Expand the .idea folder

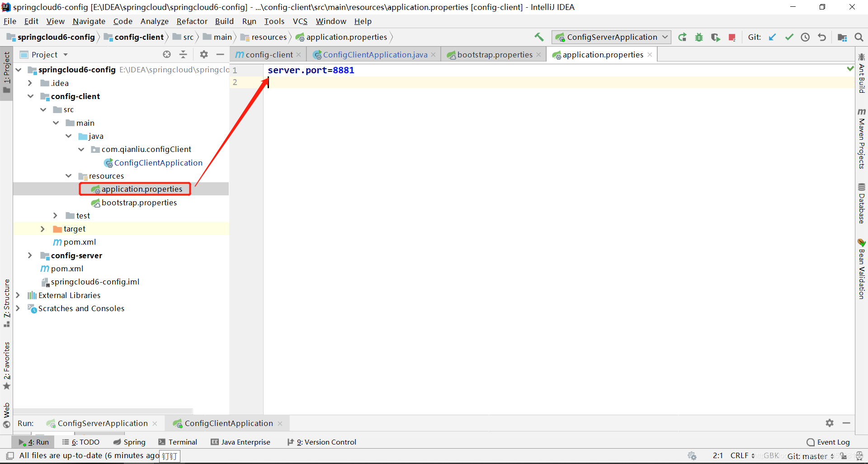pyautogui.click(x=30, y=83)
